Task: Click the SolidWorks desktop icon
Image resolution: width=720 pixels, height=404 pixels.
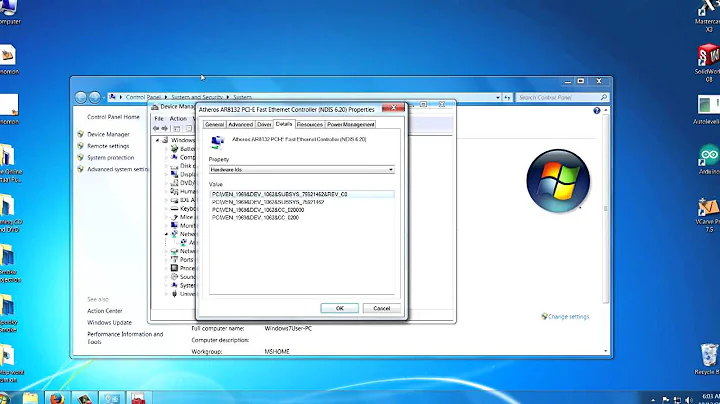Action: point(708,63)
